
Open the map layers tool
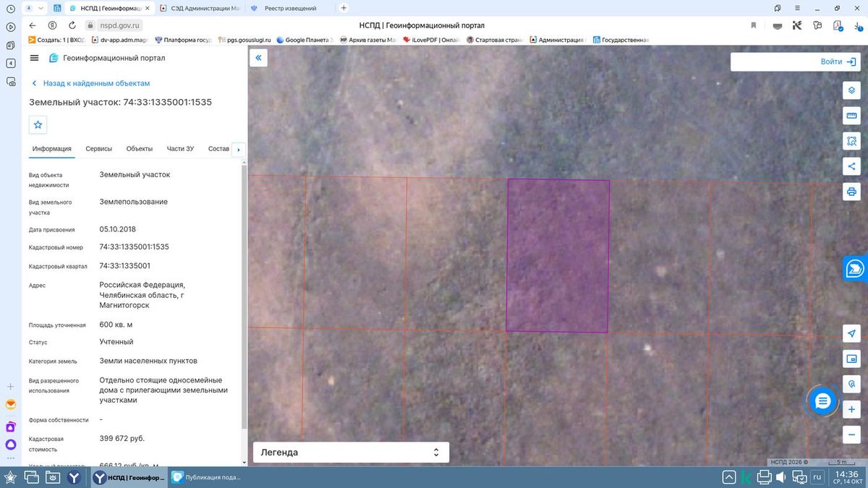[851, 90]
